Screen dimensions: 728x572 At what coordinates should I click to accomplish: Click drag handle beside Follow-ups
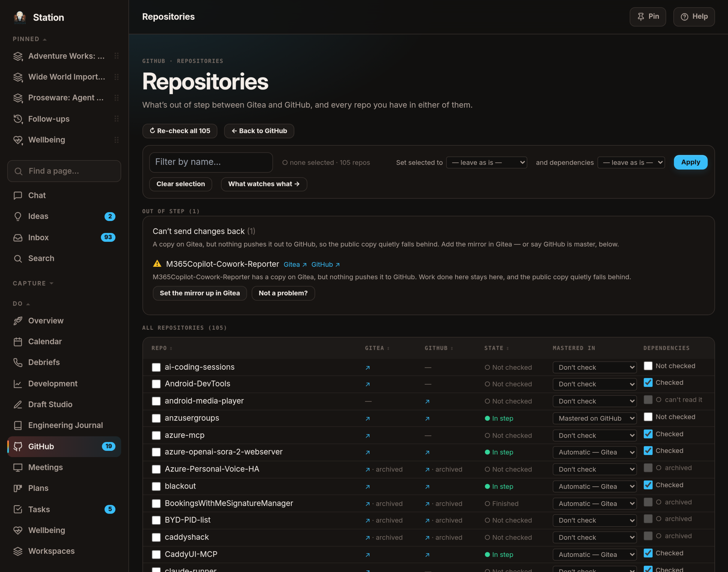coord(117,119)
